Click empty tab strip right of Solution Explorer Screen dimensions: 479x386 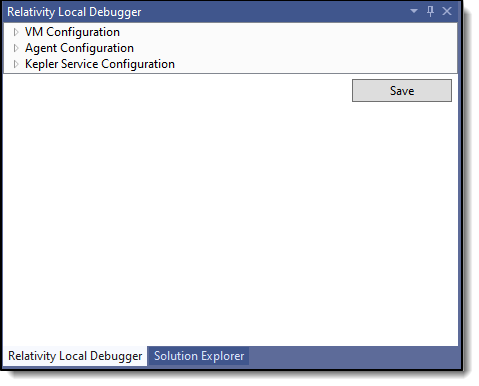point(353,356)
